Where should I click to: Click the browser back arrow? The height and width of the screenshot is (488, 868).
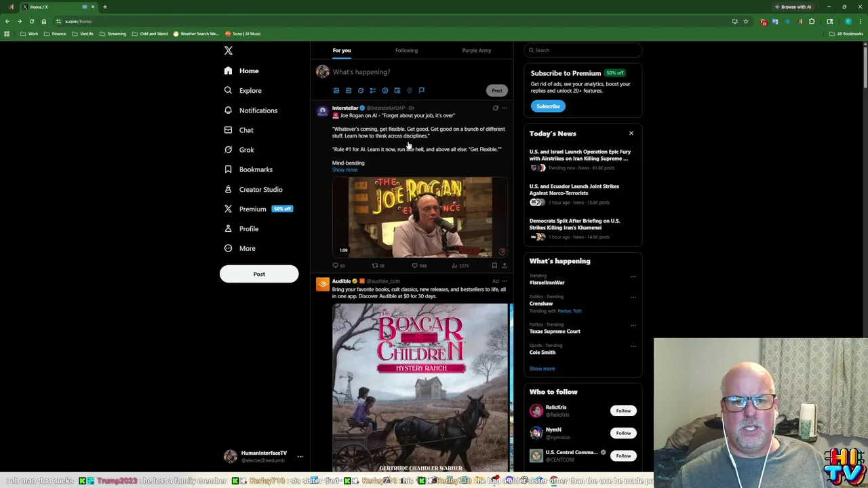[7, 22]
